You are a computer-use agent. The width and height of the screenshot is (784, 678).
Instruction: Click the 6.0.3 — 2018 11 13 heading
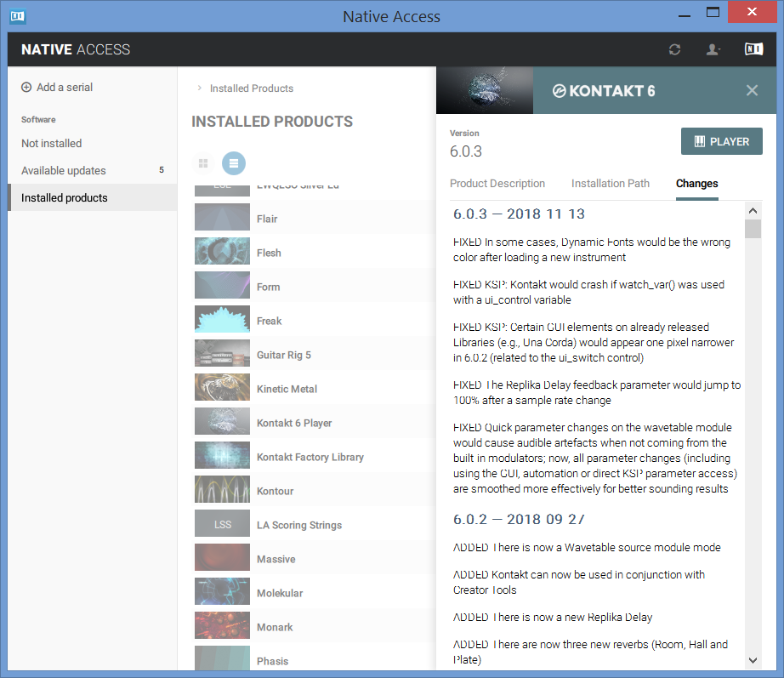coord(519,214)
